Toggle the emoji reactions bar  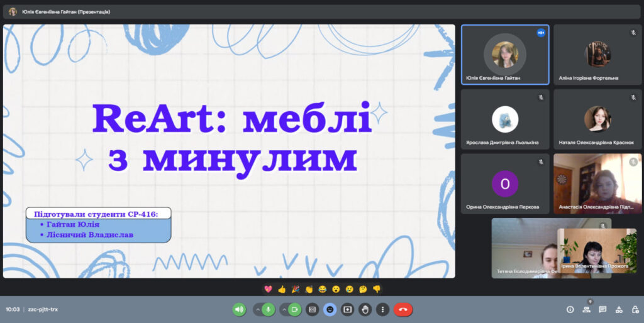tap(330, 309)
